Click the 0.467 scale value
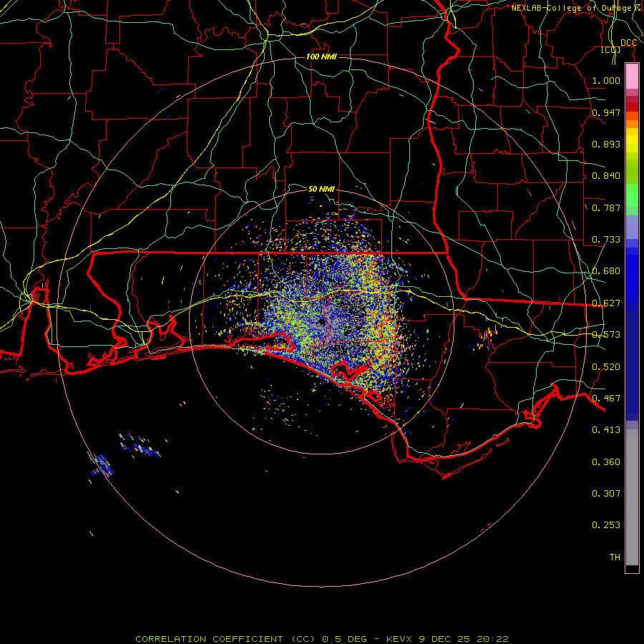Image resolution: width=644 pixels, height=644 pixels. 606,398
